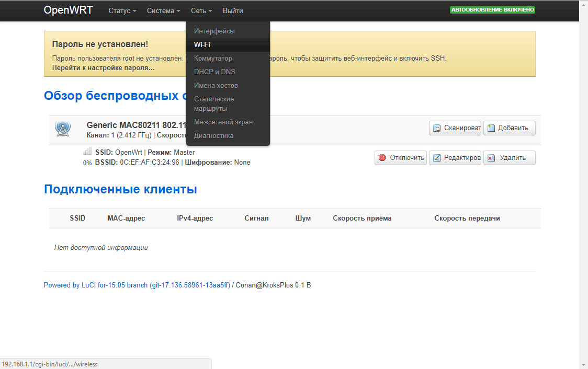588x369 pixels.
Task: Choose DHCP и DNS menu entry
Action: pos(228,72)
